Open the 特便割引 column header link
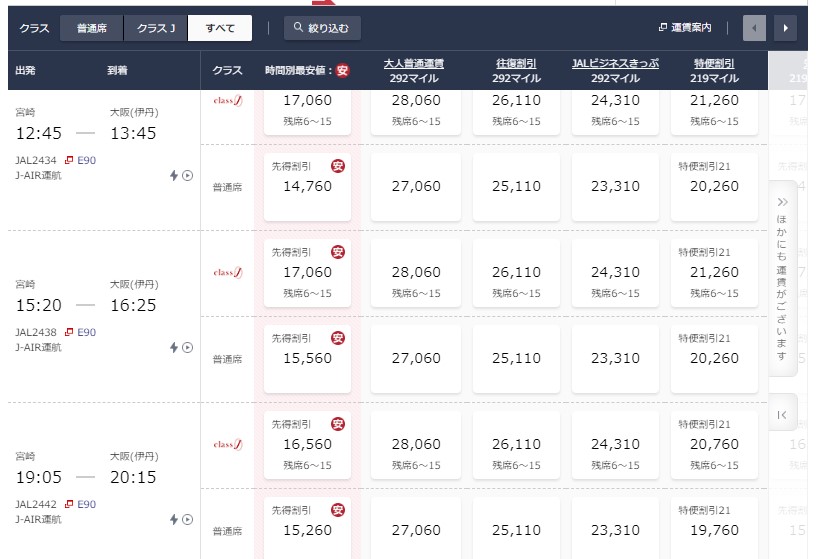Image resolution: width=821 pixels, height=559 pixels. 714,63
